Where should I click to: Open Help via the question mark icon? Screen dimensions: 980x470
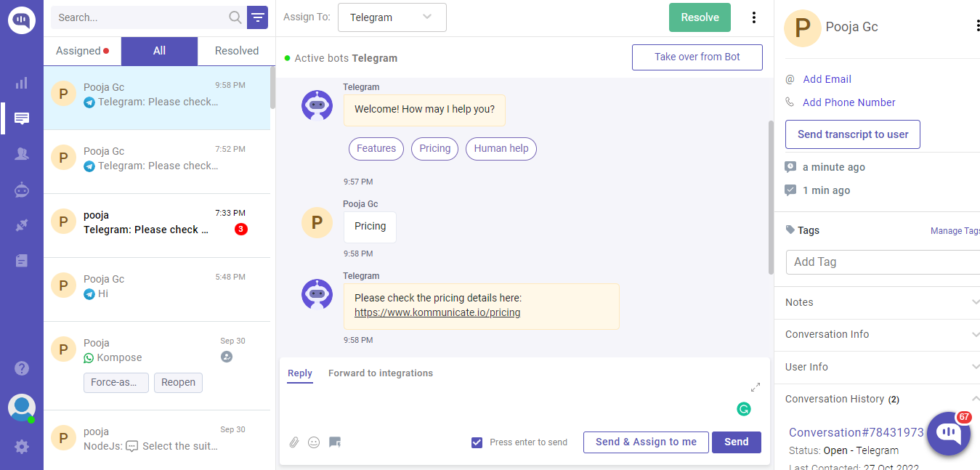pyautogui.click(x=21, y=368)
